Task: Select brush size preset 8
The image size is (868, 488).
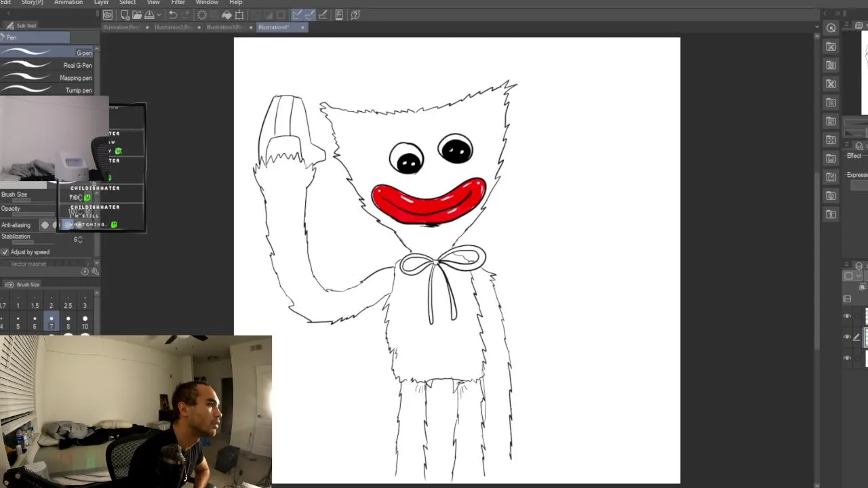Action: (x=68, y=322)
